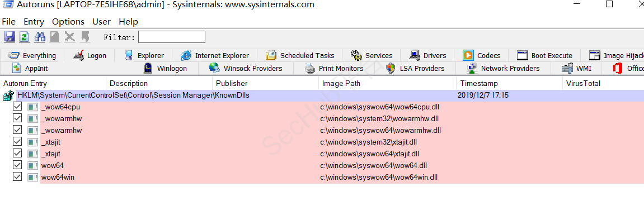
Task: Uncheck the _wow64cpu entry checkbox
Action: pos(17,107)
